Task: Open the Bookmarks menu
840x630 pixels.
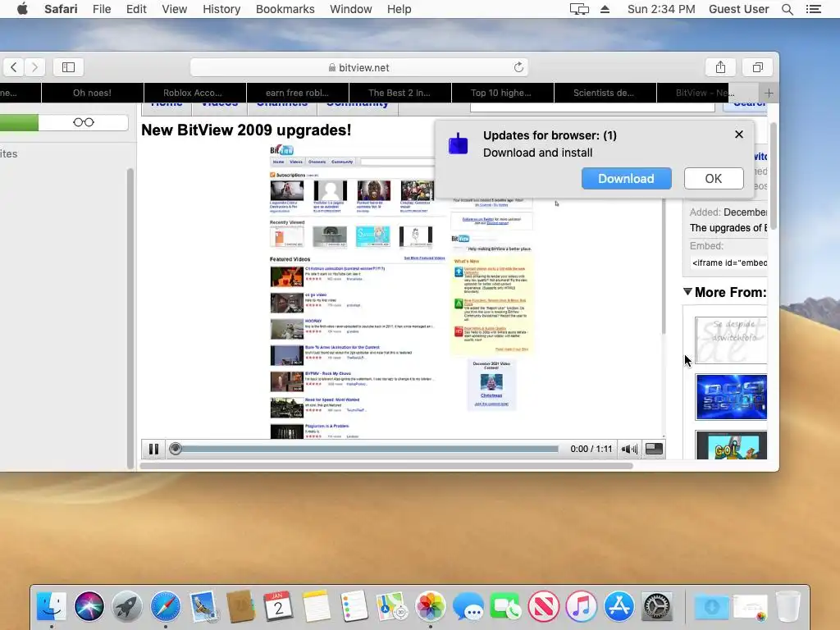Action: tap(285, 9)
